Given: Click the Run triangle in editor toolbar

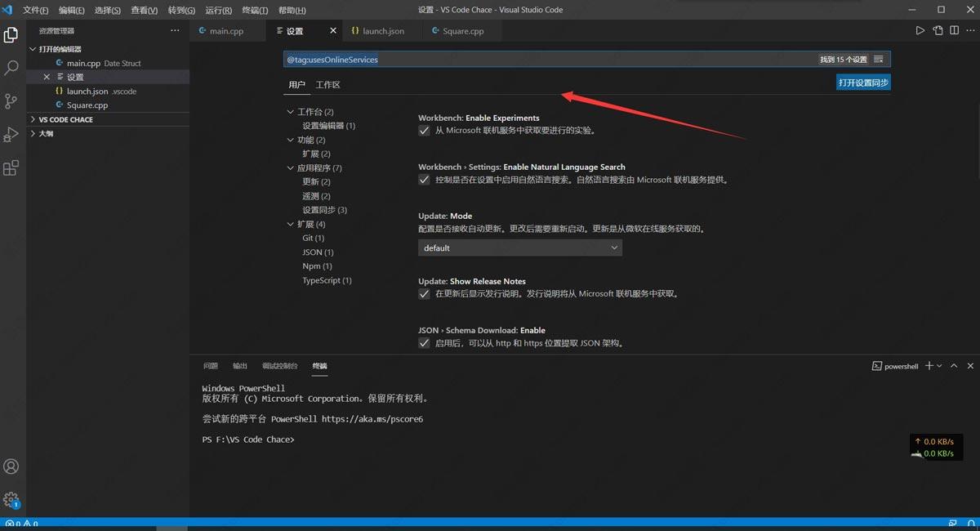Looking at the screenshot, I should (x=920, y=31).
